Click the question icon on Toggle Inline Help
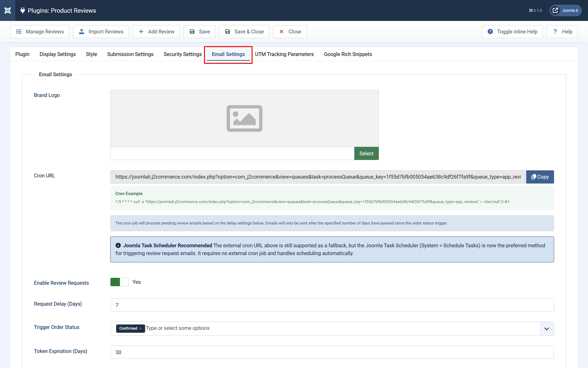Image resolution: width=588 pixels, height=368 pixels. tap(490, 32)
